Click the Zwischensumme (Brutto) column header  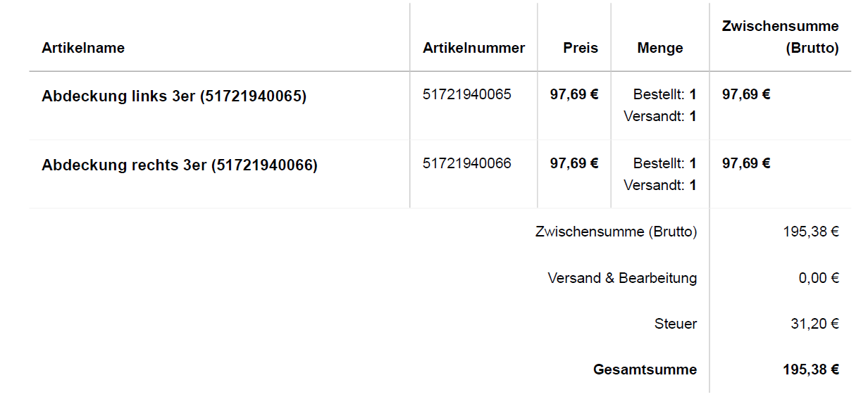[x=780, y=37]
